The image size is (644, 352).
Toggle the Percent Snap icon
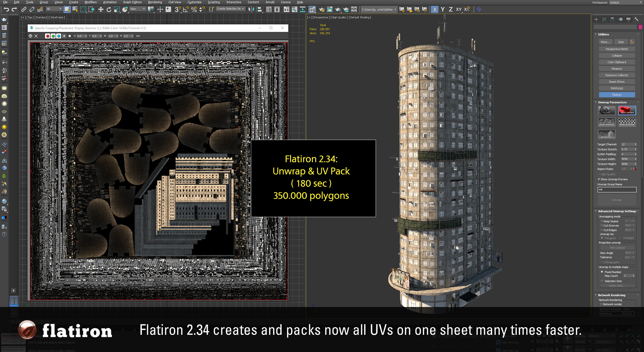point(194,9)
